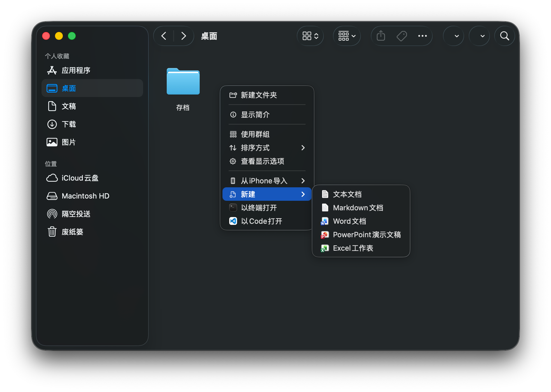
Task: Open 废纸篓 in the sidebar
Action: pos(92,232)
